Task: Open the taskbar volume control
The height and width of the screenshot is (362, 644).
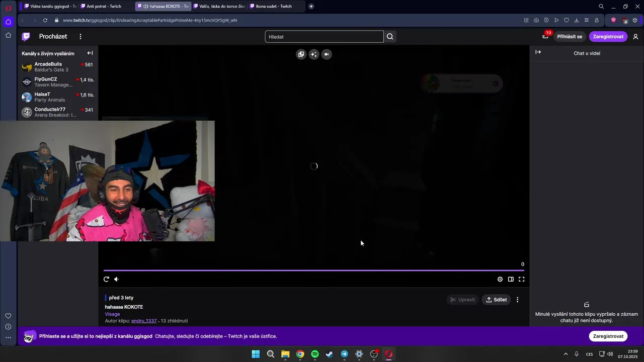Action: coord(610,354)
